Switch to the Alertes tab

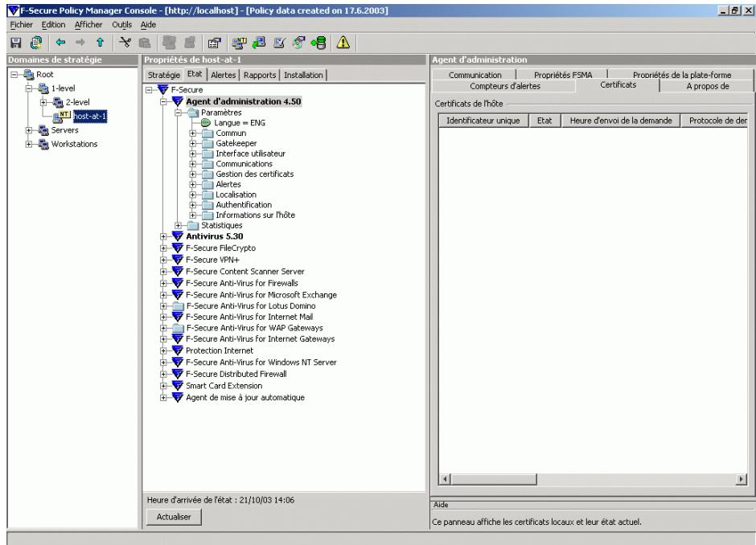(x=224, y=76)
